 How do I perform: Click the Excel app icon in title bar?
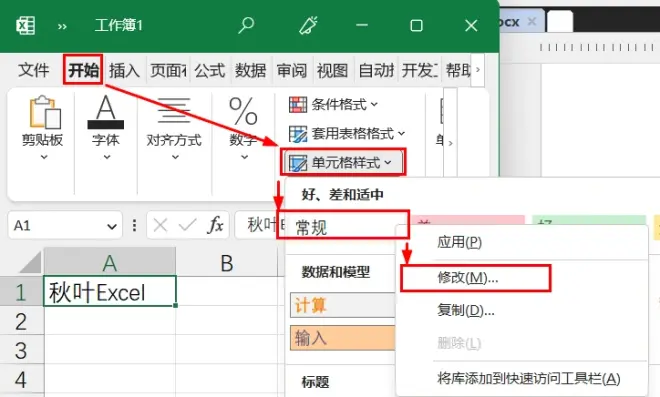[x=25, y=26]
